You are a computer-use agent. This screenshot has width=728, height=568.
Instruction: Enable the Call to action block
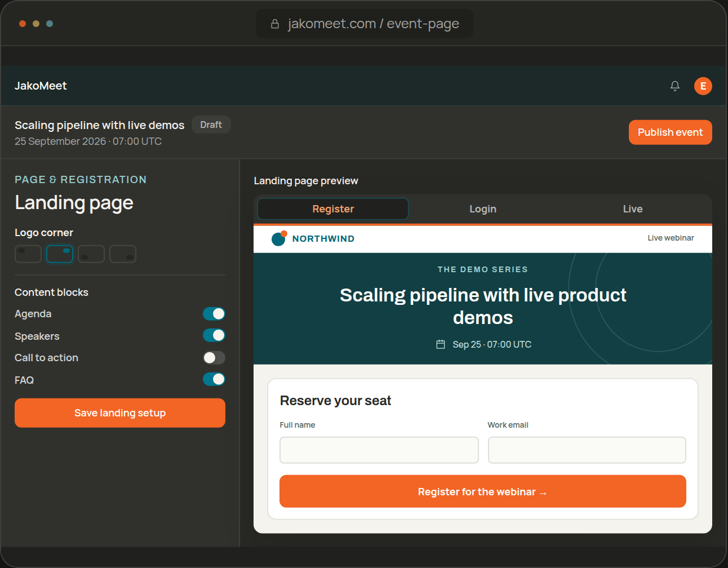[x=214, y=358]
